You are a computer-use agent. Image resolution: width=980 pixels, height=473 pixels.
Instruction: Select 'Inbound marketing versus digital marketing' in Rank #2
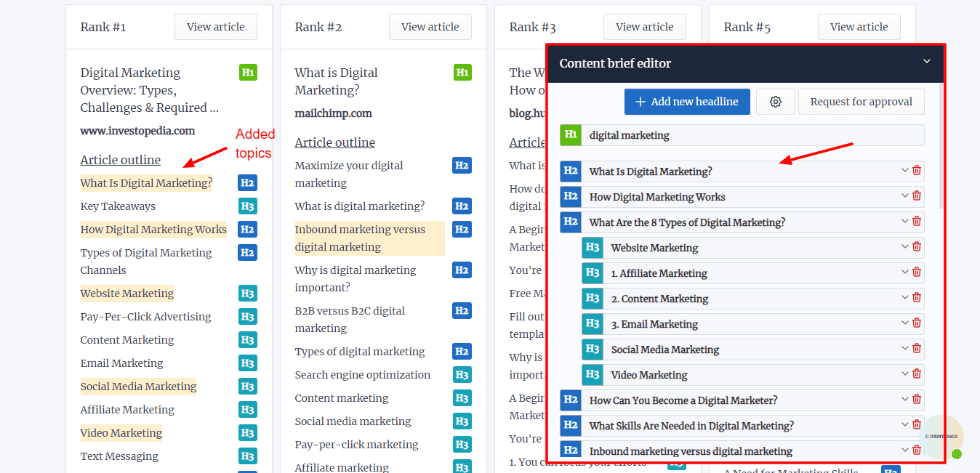pos(360,238)
